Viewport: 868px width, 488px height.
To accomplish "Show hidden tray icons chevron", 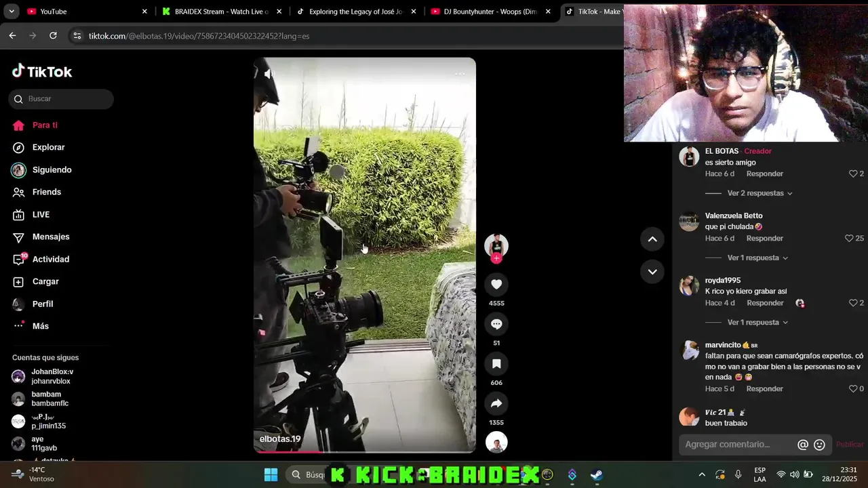I will (x=702, y=474).
